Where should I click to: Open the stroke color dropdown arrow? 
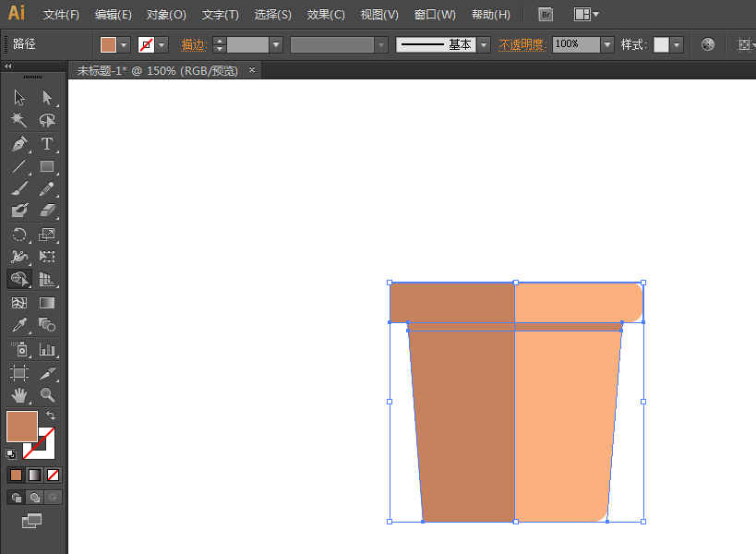point(162,45)
